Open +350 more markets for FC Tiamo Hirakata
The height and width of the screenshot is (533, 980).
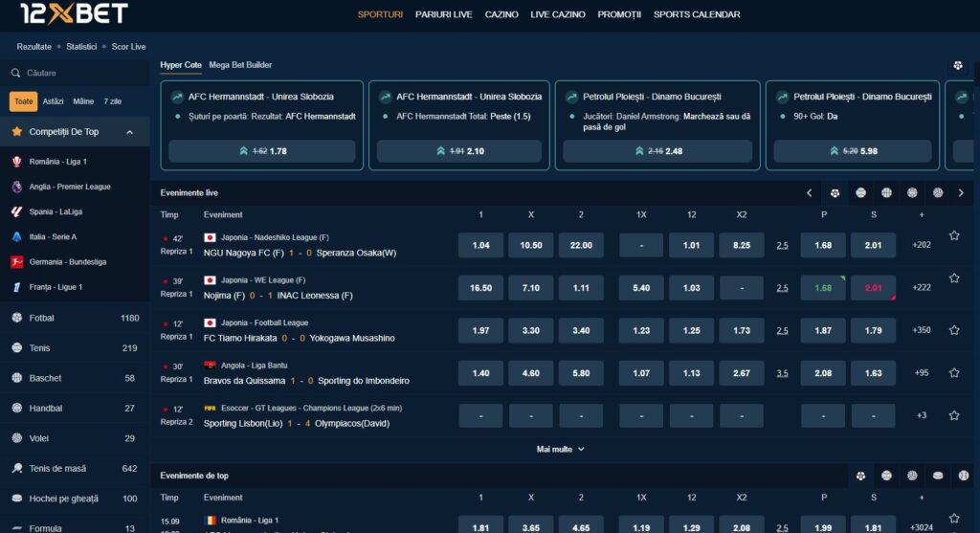(922, 330)
